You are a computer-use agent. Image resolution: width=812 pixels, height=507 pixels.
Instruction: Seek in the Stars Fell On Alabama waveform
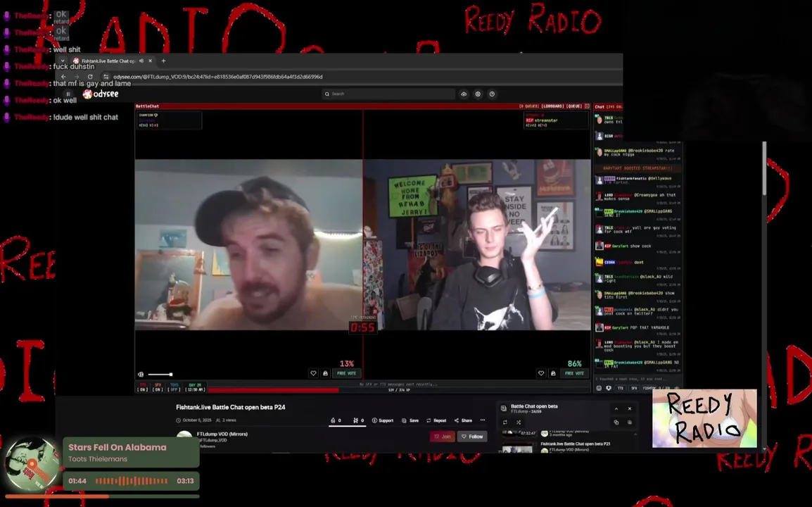click(132, 481)
